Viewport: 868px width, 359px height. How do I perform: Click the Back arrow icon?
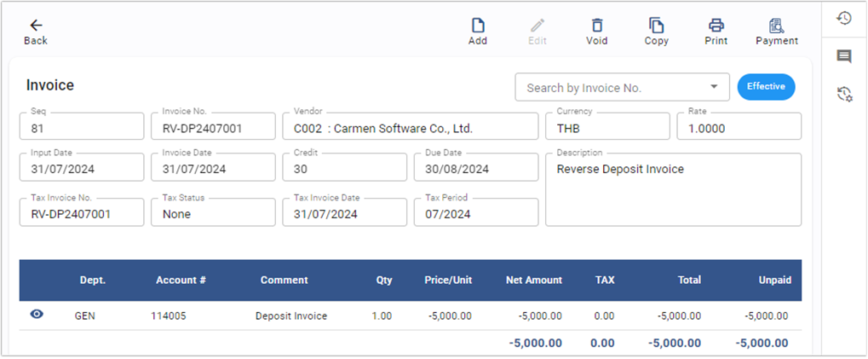[36, 26]
